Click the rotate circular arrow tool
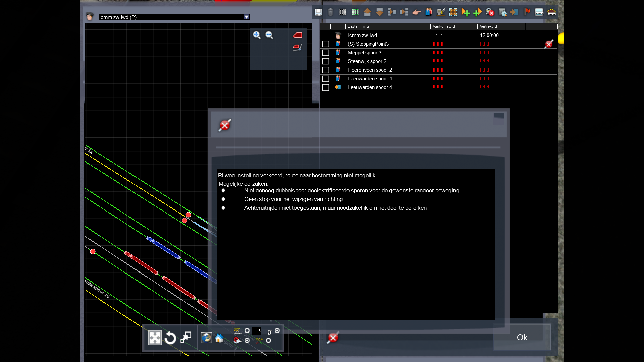The height and width of the screenshot is (362, 644). click(170, 338)
